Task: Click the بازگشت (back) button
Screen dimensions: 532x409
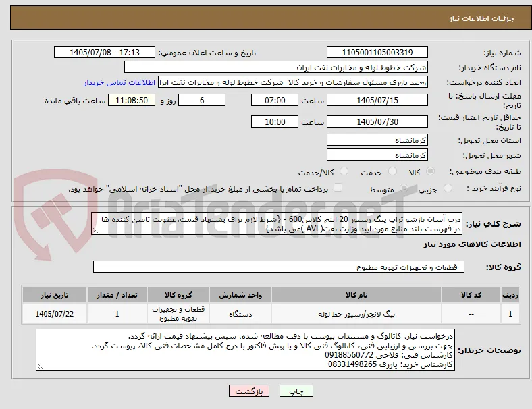Action: coord(249,391)
